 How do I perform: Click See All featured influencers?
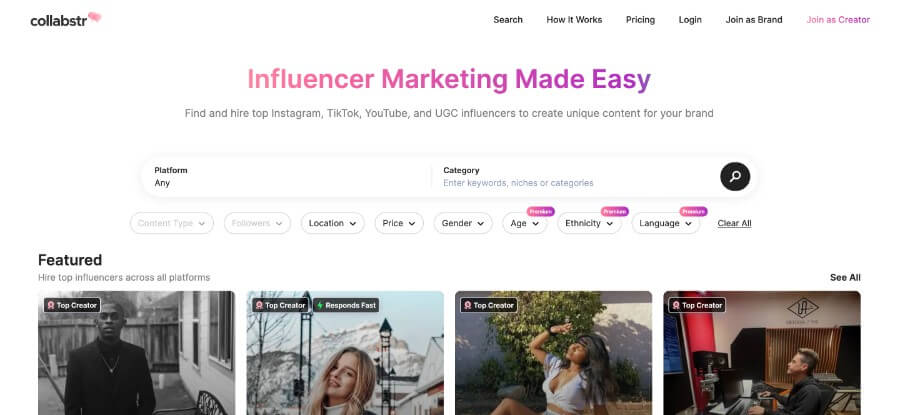(x=845, y=277)
